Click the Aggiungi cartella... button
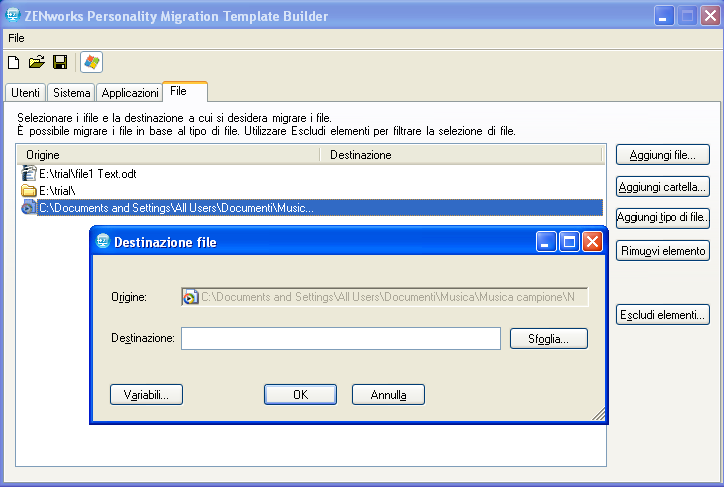Screen dimensions: 724x487 663,187
